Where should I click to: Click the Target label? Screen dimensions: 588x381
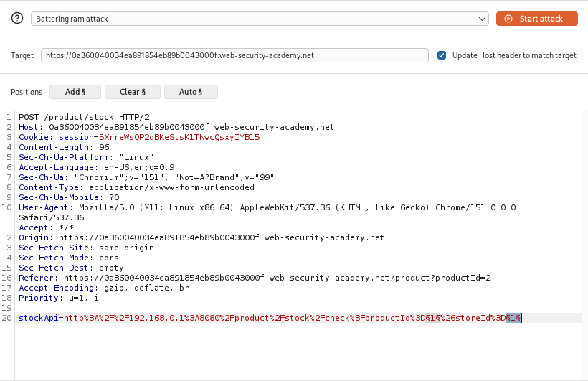pos(22,55)
